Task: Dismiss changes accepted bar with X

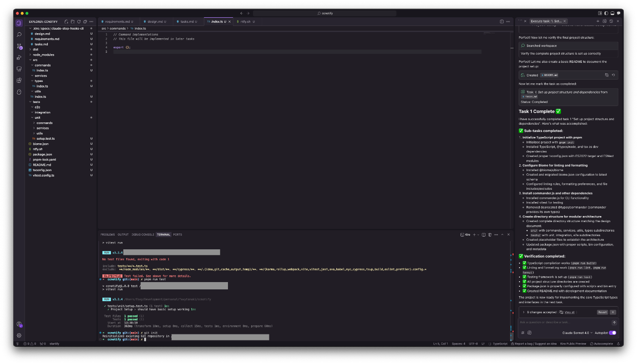Action: point(613,312)
